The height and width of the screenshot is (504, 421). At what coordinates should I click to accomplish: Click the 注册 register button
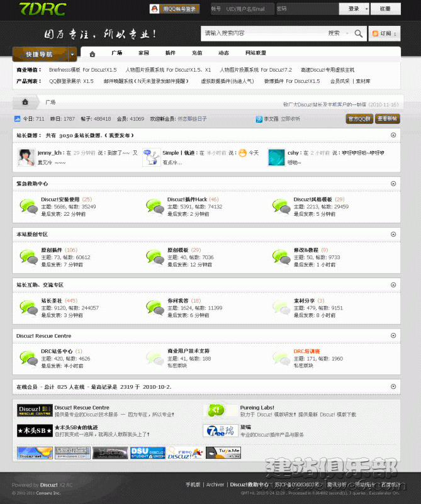click(385, 9)
